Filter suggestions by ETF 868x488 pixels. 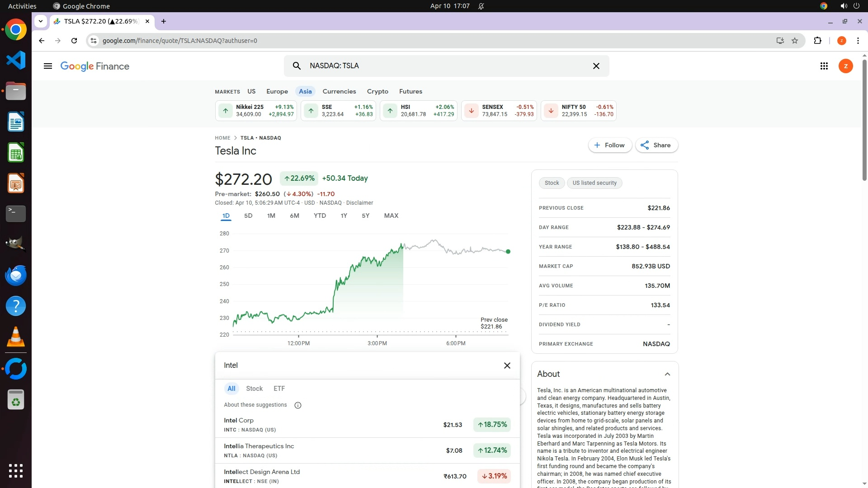pos(279,389)
